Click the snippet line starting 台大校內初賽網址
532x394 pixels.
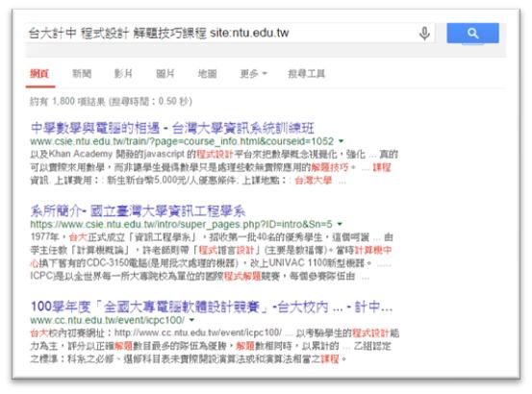pos(215,333)
